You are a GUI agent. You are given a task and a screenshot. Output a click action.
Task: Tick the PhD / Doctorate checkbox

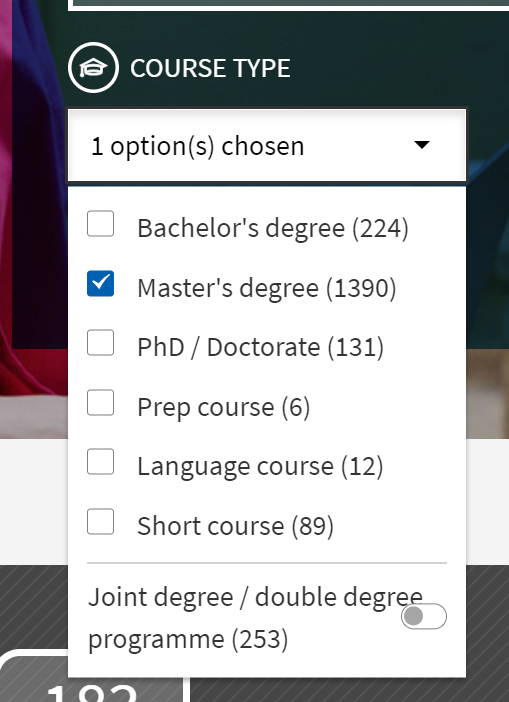(100, 342)
